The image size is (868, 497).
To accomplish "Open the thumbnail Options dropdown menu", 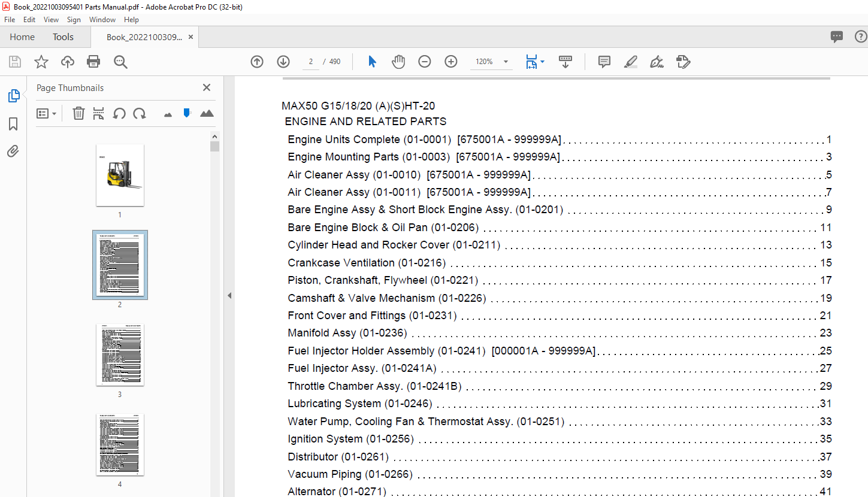I will coord(46,113).
